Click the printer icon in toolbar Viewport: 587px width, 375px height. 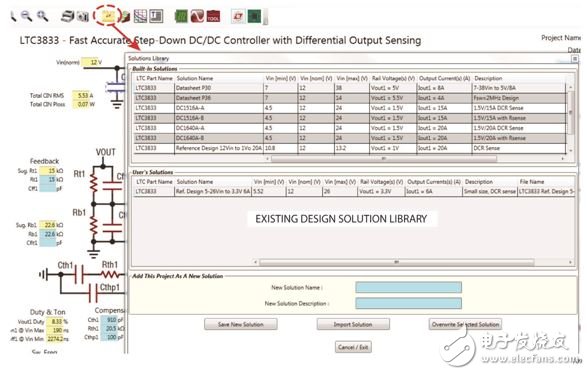pos(68,16)
